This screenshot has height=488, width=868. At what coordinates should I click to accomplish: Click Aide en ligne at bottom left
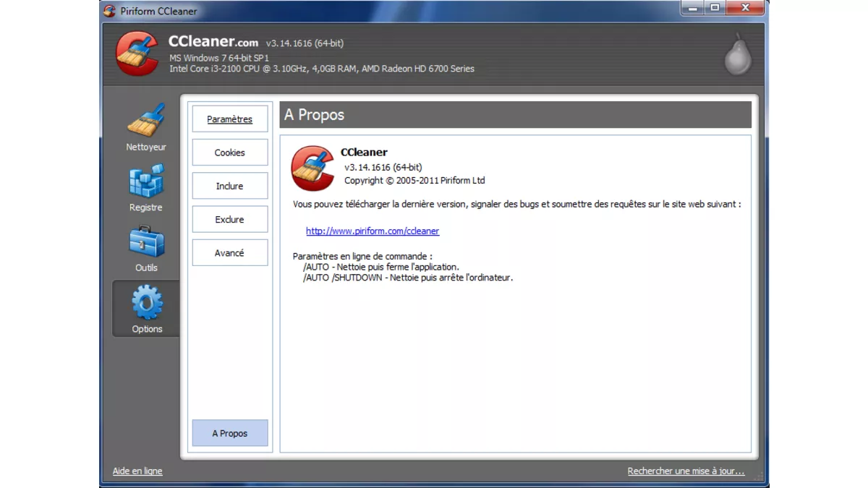137,471
